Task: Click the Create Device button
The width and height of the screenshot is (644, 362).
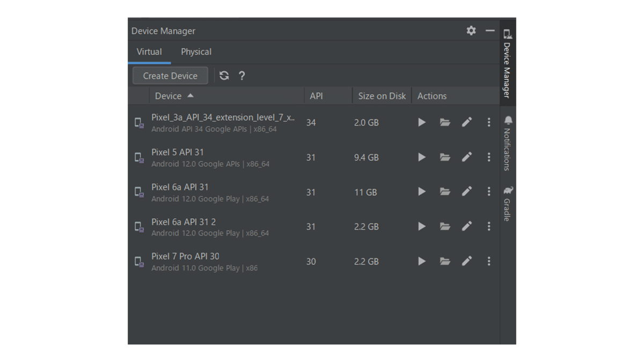Action: click(170, 76)
